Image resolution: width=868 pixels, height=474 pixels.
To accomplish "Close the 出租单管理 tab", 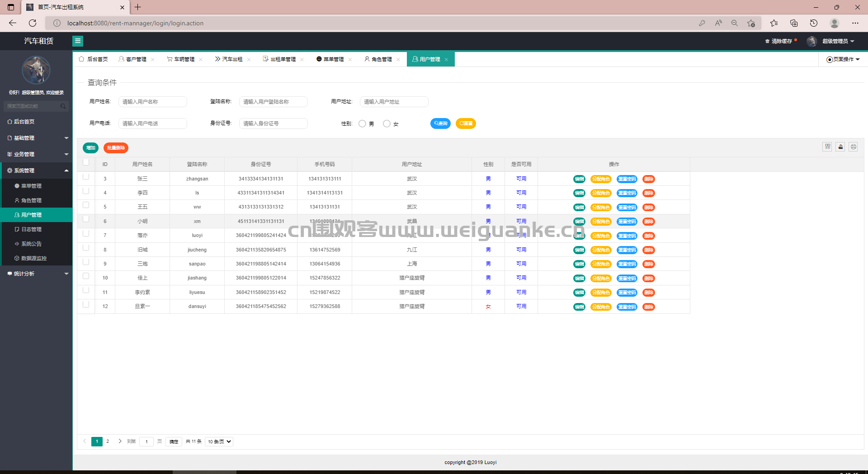I will click(302, 60).
